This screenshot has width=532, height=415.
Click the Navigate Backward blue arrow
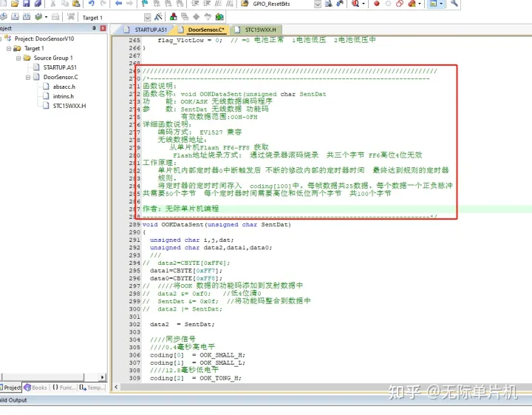tap(119, 4)
